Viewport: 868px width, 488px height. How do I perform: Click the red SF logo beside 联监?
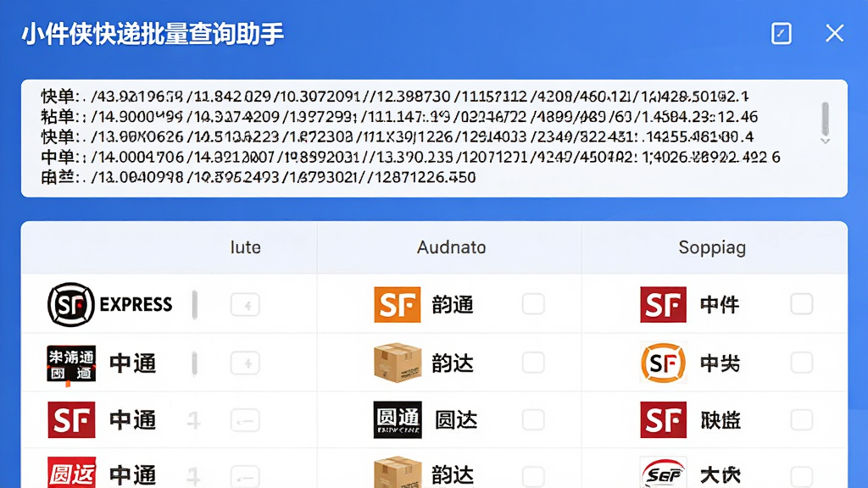point(663,420)
